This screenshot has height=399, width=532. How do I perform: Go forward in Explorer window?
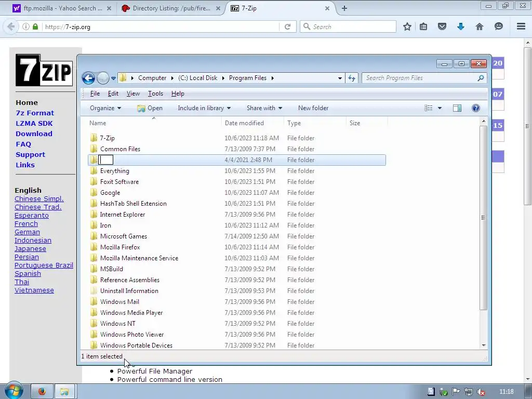pos(103,78)
